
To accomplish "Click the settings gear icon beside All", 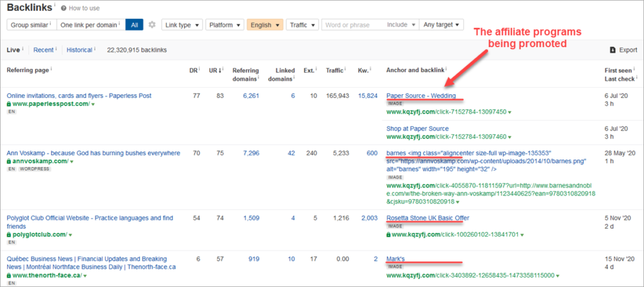I will pyautogui.click(x=151, y=25).
